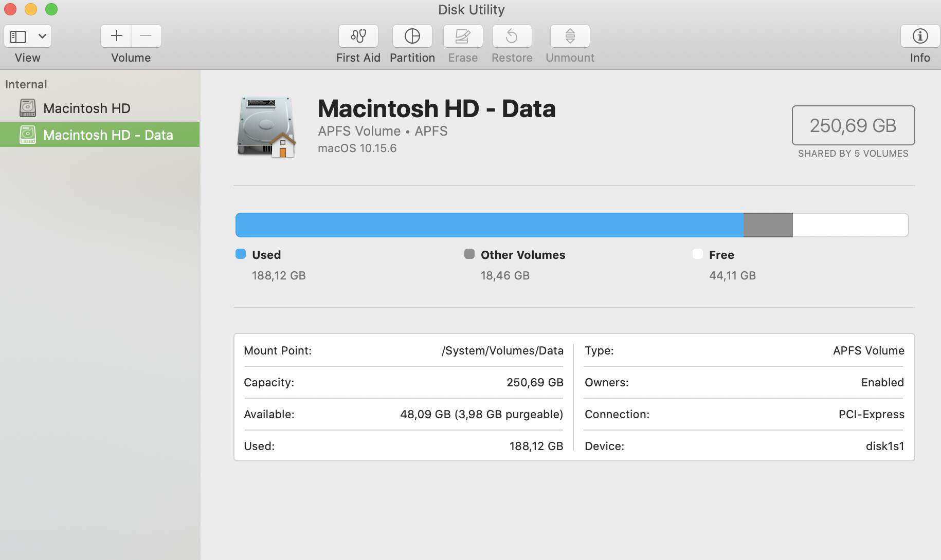Expand the View dropdown chevron
The image size is (941, 560).
[x=42, y=36]
